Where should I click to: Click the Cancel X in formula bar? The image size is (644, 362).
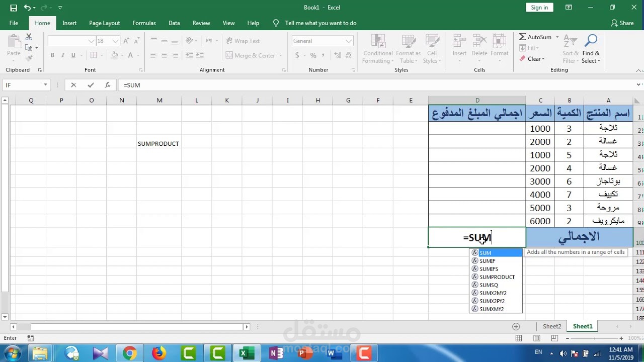pos(73,85)
